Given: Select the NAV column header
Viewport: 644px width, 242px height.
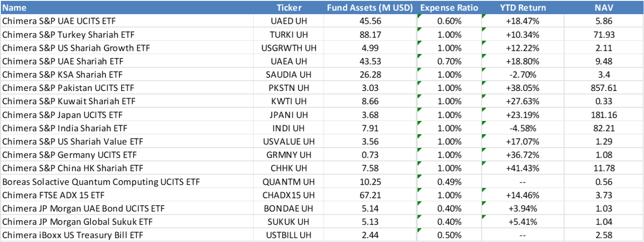Looking at the screenshot, I should 604,8.
